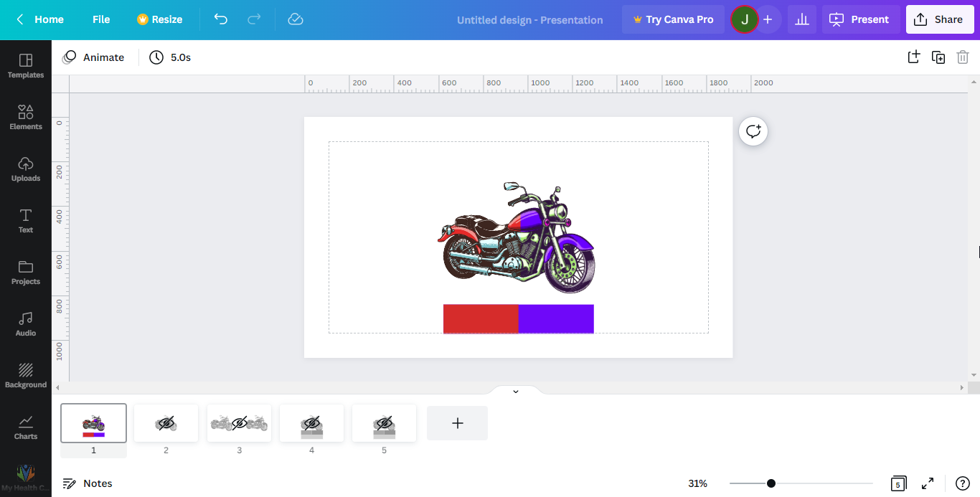Click the Share button

[939, 19]
